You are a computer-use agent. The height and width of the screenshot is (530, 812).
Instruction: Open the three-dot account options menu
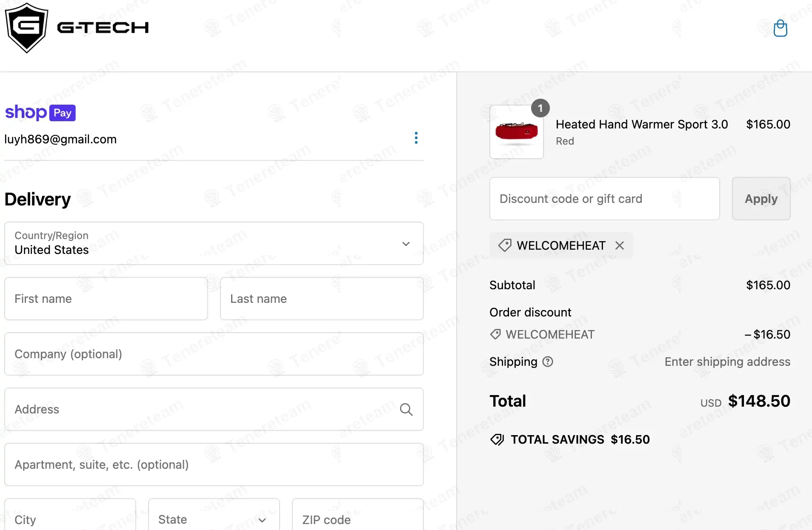[x=416, y=138]
